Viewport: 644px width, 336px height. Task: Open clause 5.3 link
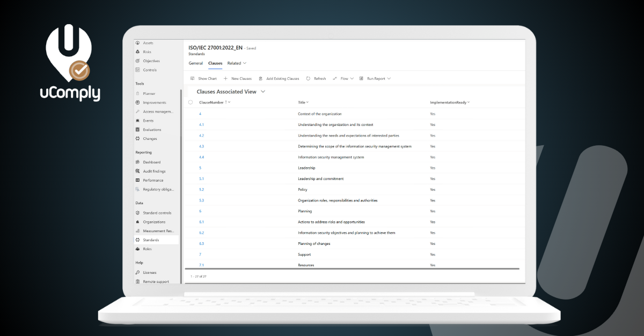(x=201, y=200)
